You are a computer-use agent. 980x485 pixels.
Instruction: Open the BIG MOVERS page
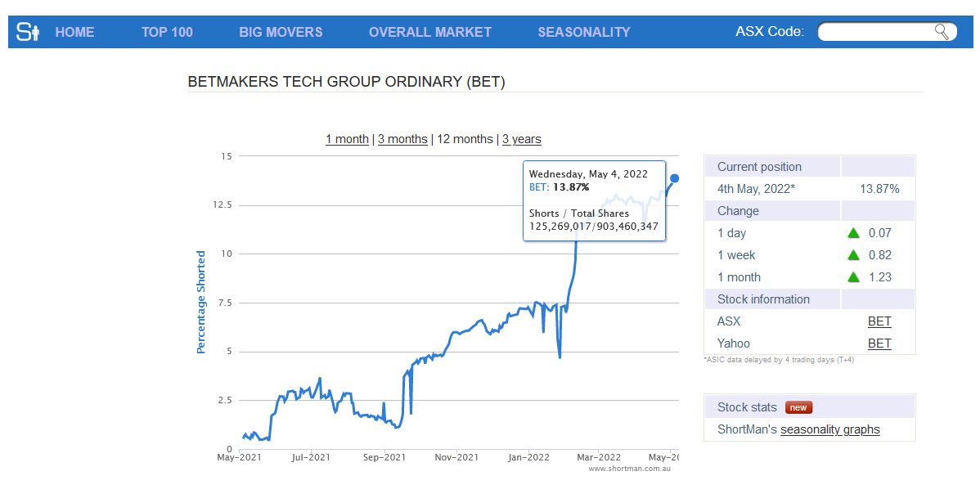281,32
